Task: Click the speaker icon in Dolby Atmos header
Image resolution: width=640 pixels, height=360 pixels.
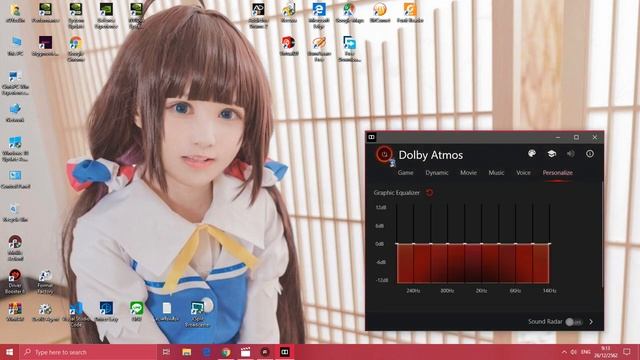Action: pyautogui.click(x=571, y=153)
